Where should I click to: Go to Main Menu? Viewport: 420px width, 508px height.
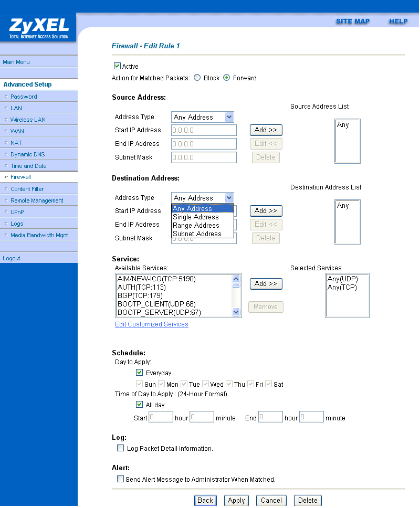pos(16,62)
